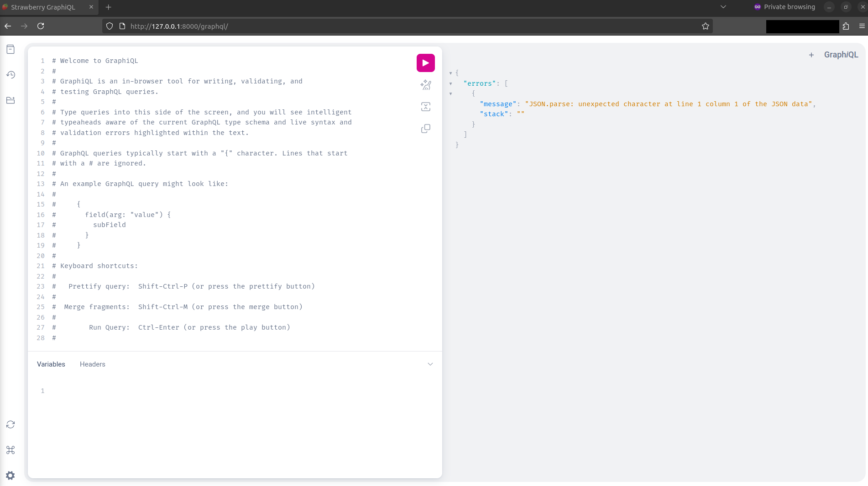Image resolution: width=868 pixels, height=486 pixels.
Task: Prettify the query with the magic wand icon
Action: [x=425, y=85]
